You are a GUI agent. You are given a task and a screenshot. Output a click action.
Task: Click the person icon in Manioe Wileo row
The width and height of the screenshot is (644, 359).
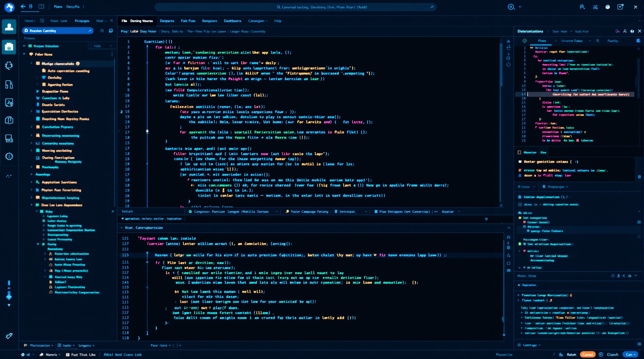tap(618, 276)
